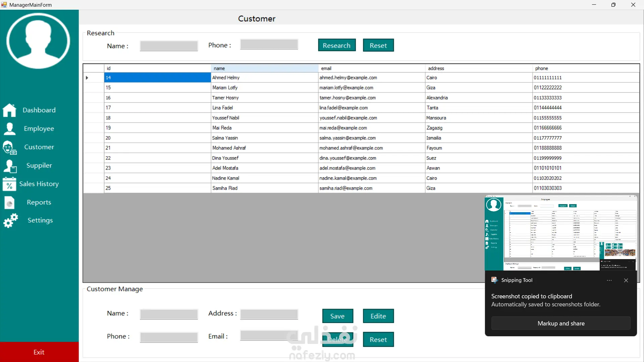Viewport: 644px width, 362px height.
Task: Select the row for Tamer Hosny
Action: tap(225, 98)
